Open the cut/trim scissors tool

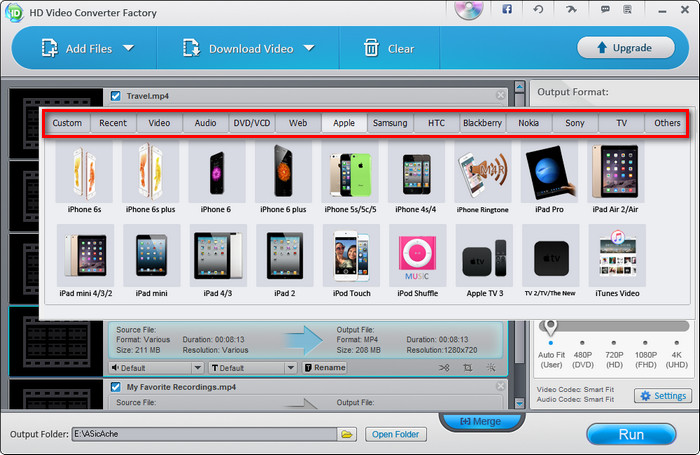tap(444, 367)
